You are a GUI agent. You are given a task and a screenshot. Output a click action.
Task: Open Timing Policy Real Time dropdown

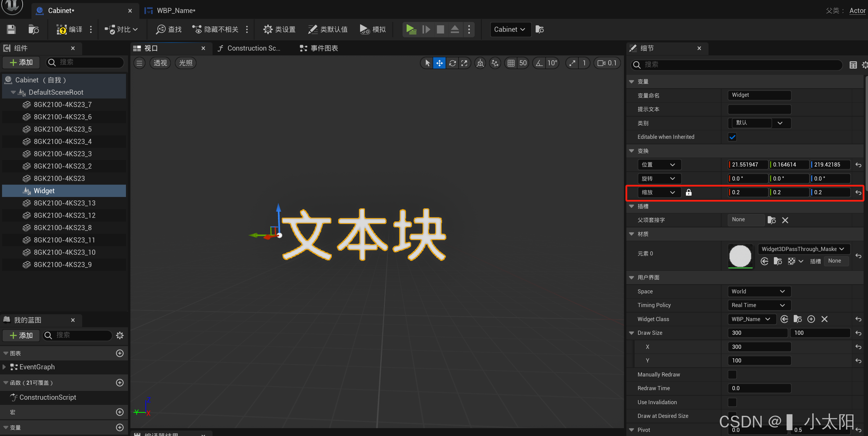click(758, 305)
